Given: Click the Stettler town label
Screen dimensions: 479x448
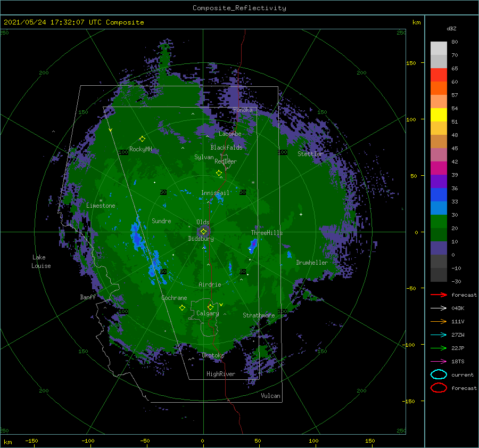Looking at the screenshot, I should (x=310, y=154).
